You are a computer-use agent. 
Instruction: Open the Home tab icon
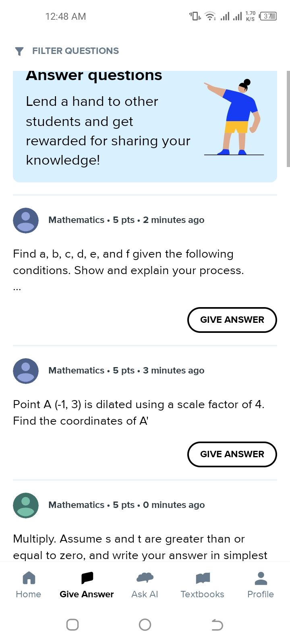(29, 578)
